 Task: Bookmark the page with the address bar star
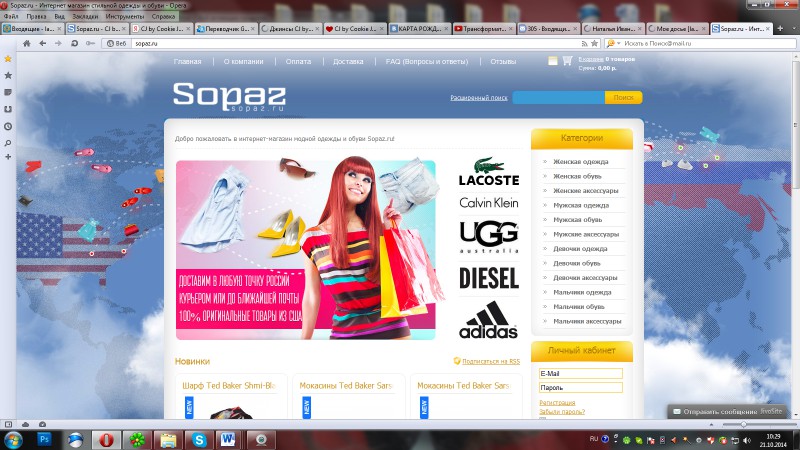[x=594, y=44]
